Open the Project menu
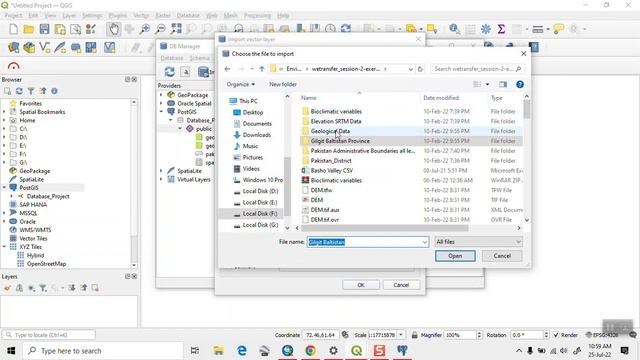 pos(13,16)
